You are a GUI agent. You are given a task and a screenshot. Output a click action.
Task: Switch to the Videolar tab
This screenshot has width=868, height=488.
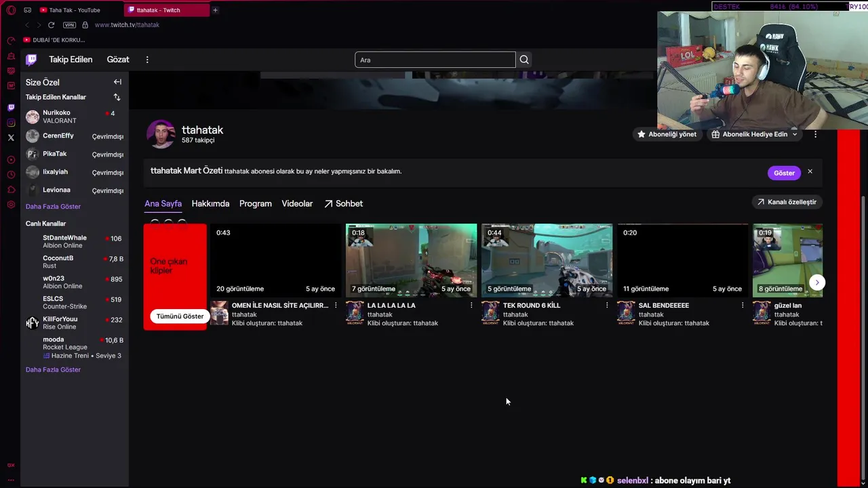297,203
